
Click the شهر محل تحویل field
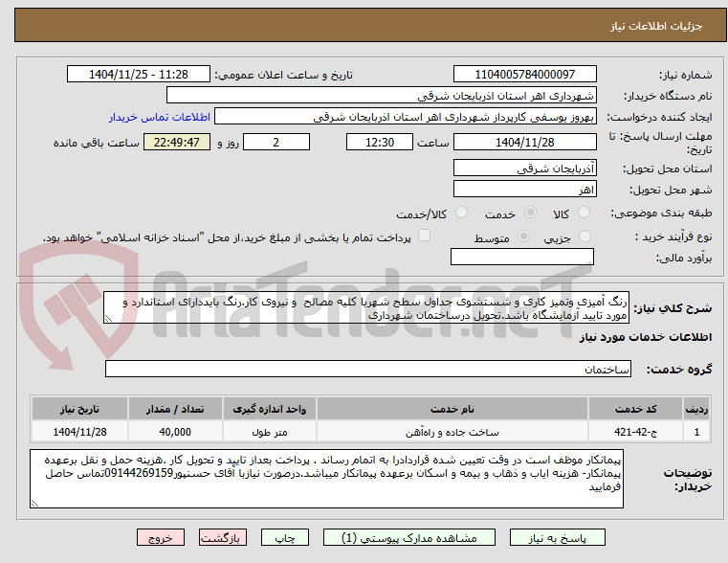(x=524, y=189)
